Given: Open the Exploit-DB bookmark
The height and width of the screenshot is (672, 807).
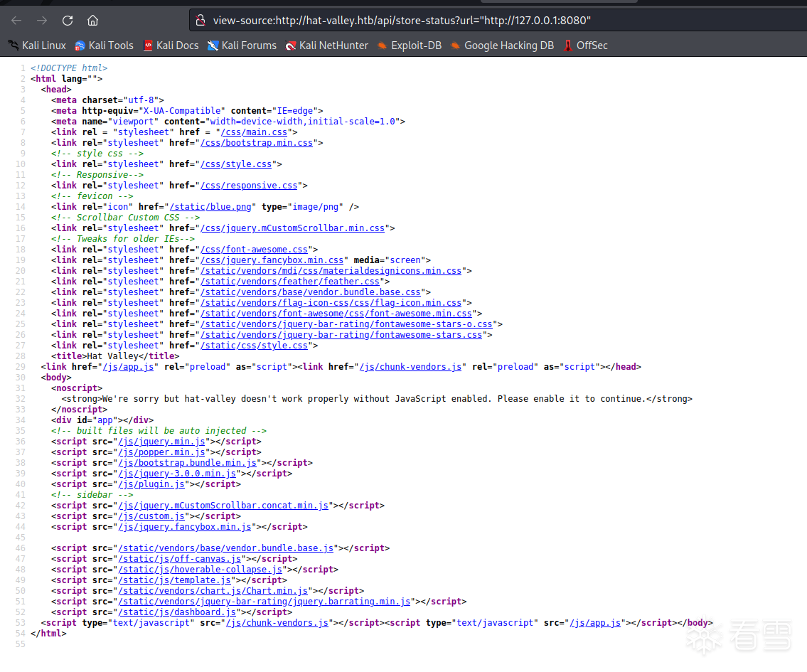Looking at the screenshot, I should point(410,46).
